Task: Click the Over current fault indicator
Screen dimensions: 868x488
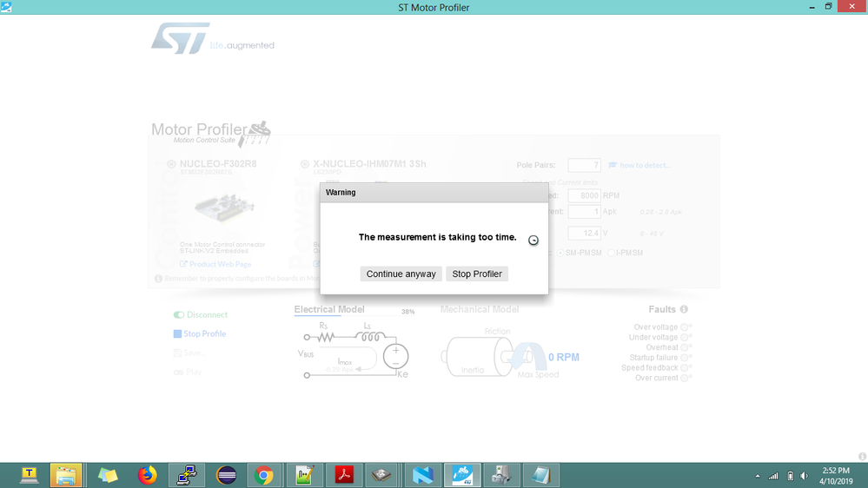Action: click(x=685, y=378)
